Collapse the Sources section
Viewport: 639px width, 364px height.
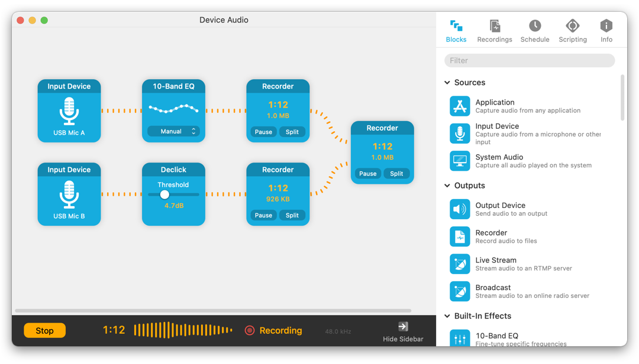point(447,83)
